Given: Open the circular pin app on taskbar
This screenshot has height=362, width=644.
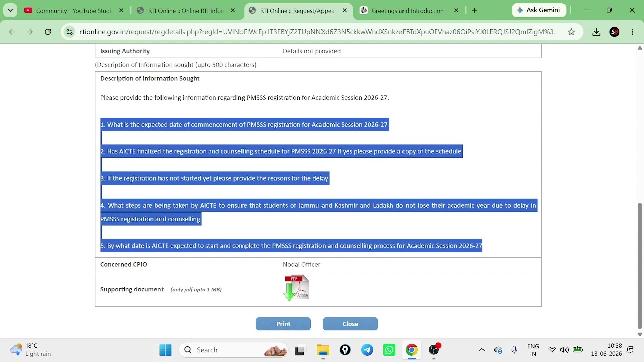Looking at the screenshot, I should click(345, 350).
